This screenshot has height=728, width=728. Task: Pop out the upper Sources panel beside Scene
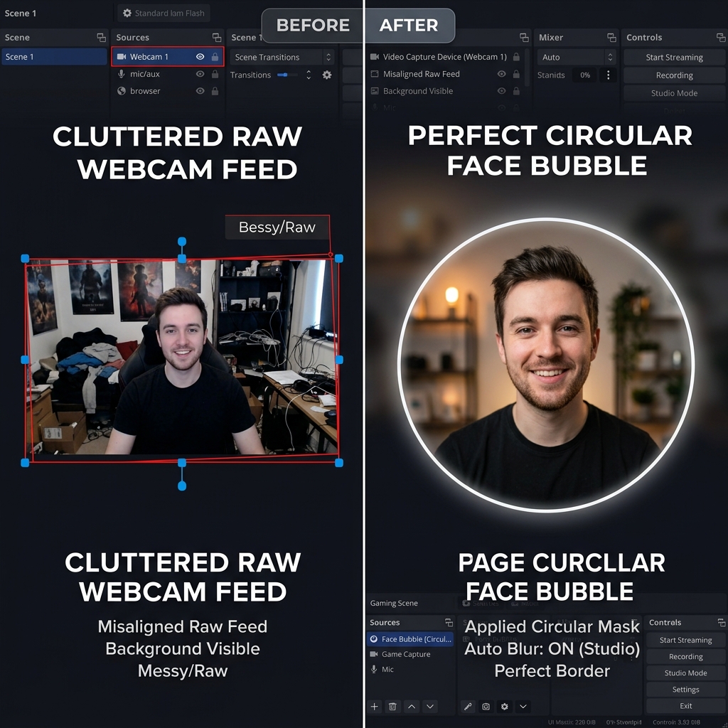click(x=217, y=38)
